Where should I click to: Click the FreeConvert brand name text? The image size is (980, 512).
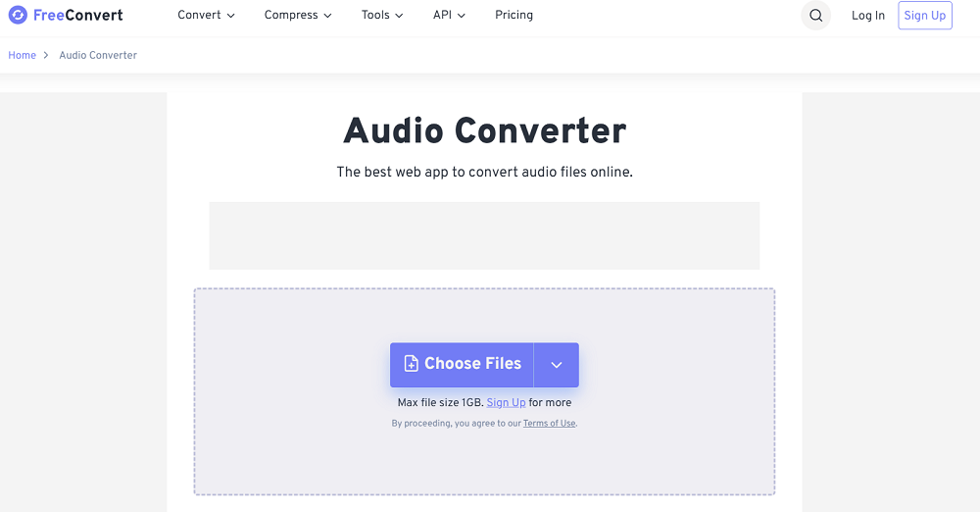pyautogui.click(x=78, y=15)
